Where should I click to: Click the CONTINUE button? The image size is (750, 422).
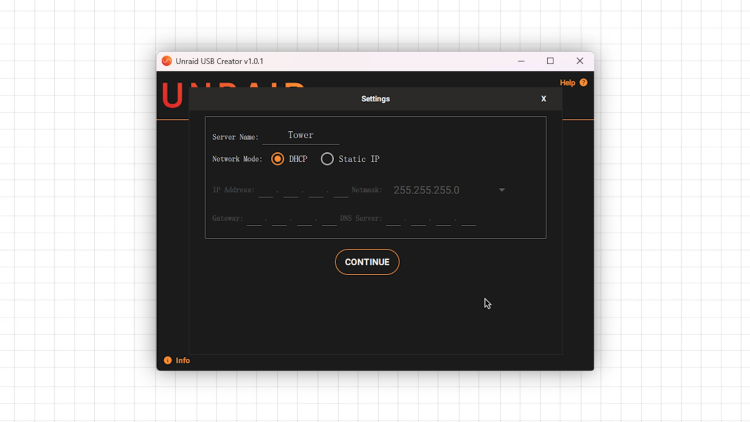(x=367, y=262)
